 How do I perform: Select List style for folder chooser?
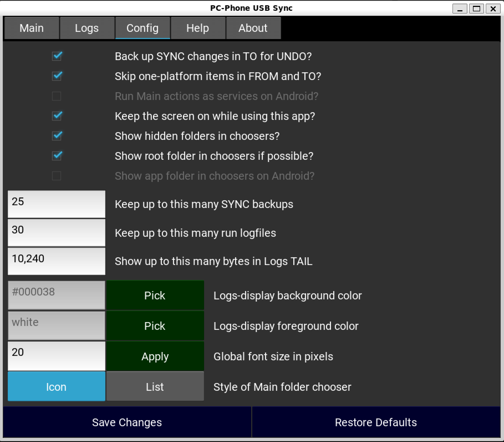tap(155, 387)
